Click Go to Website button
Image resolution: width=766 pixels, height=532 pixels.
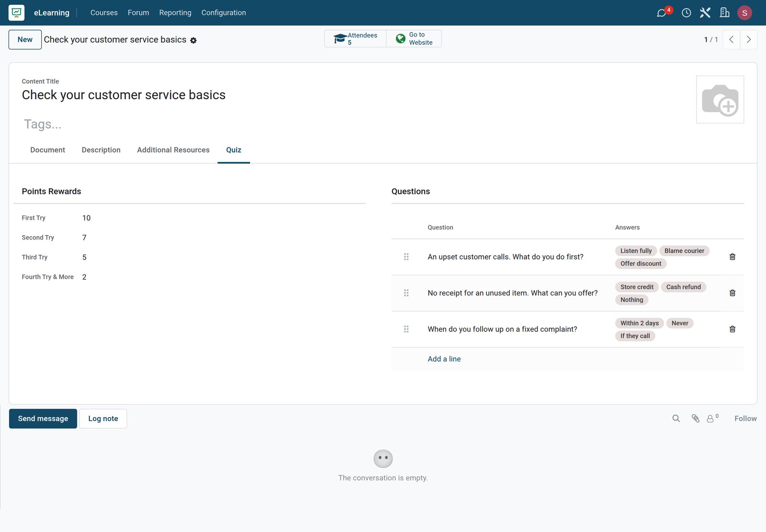414,39
